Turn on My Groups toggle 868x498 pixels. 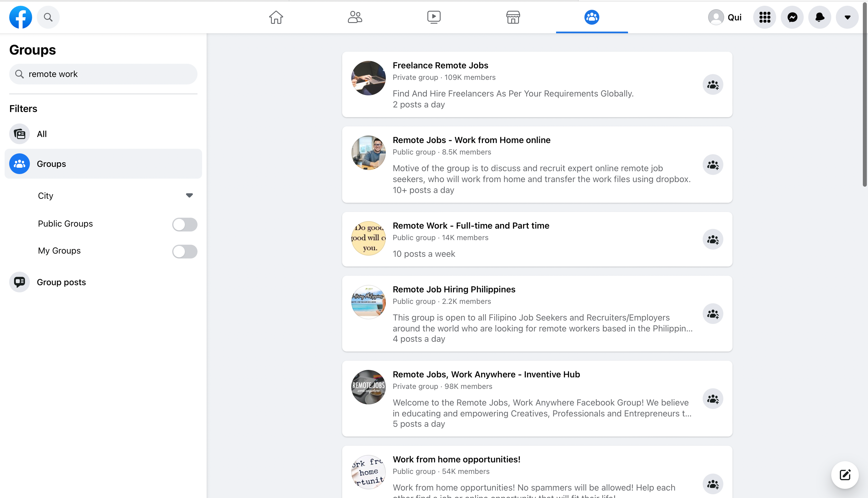click(x=185, y=251)
